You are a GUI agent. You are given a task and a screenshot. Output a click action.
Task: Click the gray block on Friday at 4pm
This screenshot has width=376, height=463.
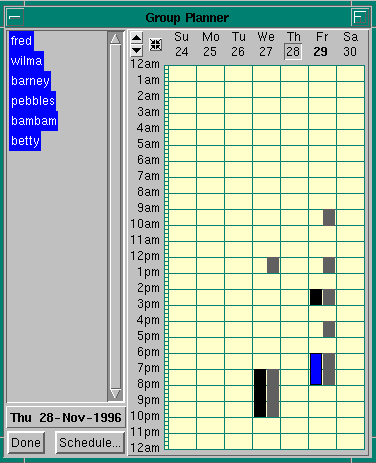329,329
